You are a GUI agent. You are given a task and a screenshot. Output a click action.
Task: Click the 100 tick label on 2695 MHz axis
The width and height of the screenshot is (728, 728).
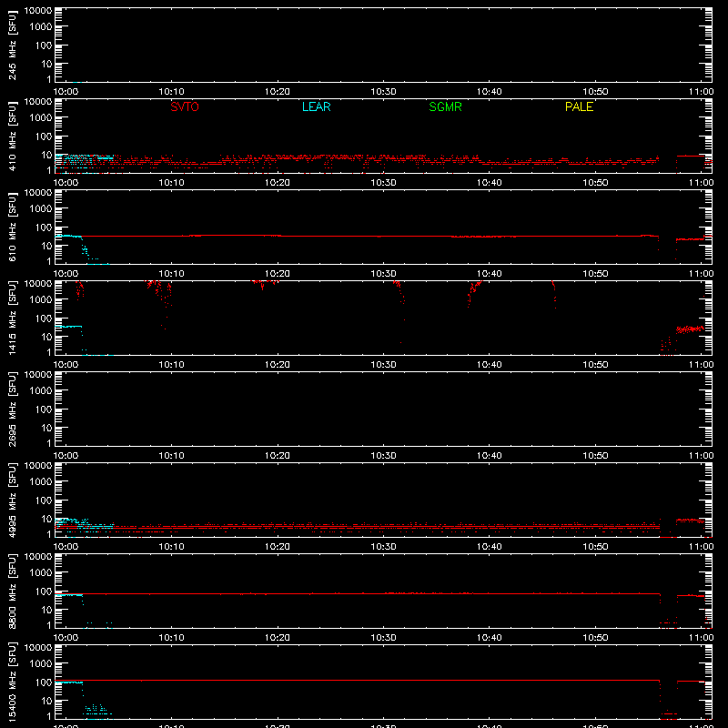44,409
